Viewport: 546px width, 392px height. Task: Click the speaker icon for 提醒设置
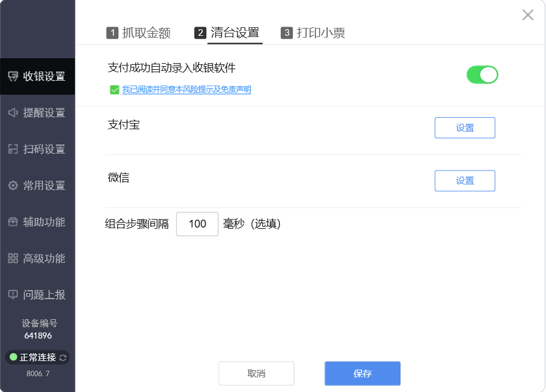click(x=13, y=112)
